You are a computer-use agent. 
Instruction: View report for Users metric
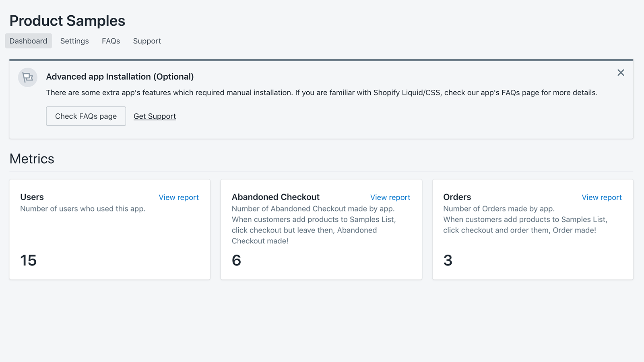179,197
